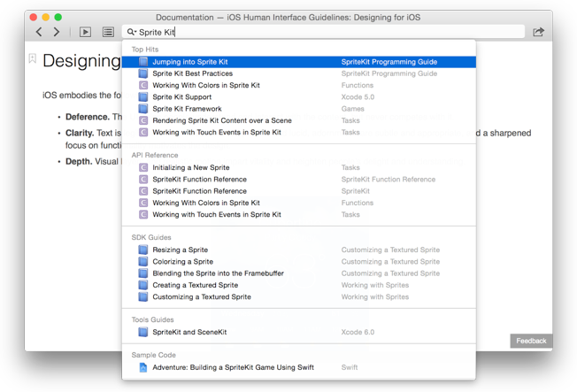Open the search magnifier options dropdown

(131, 32)
